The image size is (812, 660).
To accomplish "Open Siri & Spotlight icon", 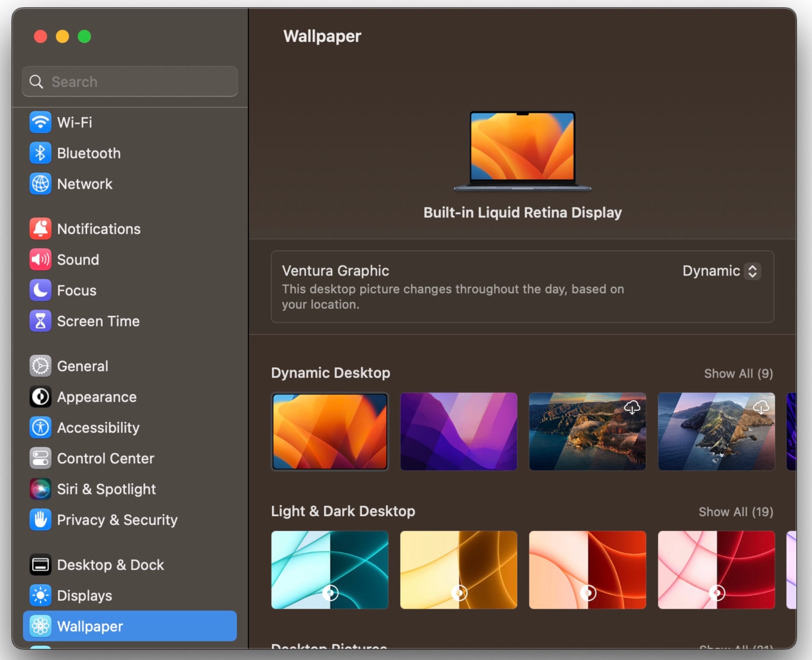I will click(40, 489).
